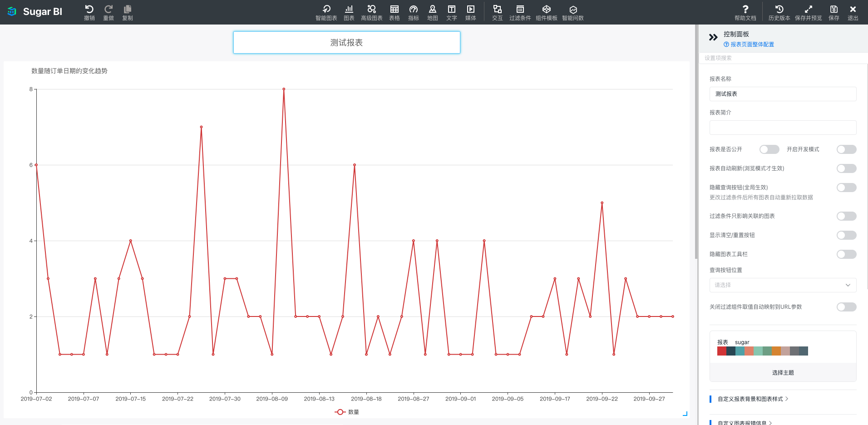Click the chart corner handle icon
The height and width of the screenshot is (425, 868).
(x=685, y=414)
